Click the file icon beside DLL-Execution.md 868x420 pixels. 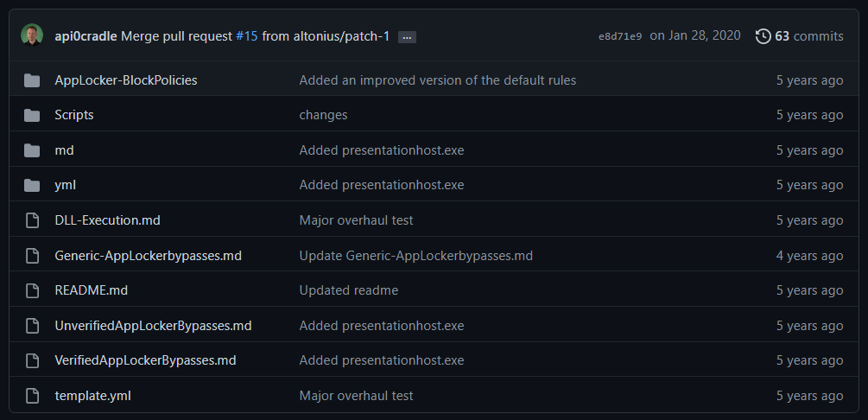pyautogui.click(x=32, y=220)
